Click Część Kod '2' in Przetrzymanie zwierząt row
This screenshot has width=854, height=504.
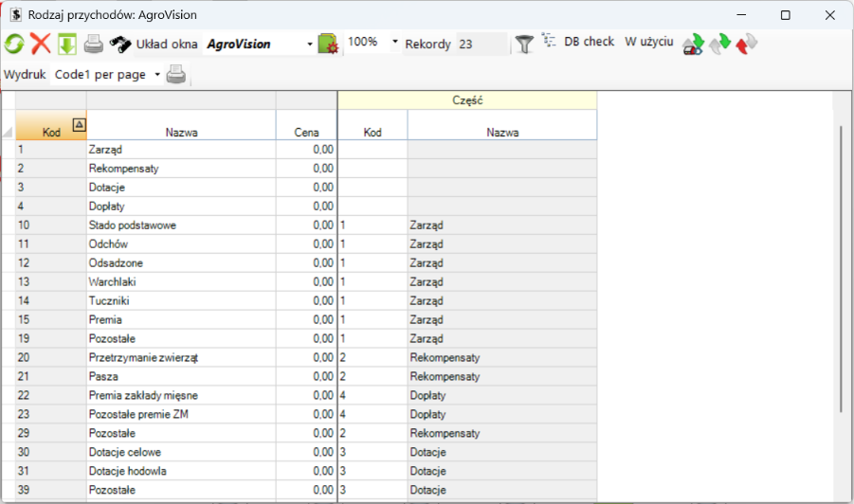point(372,357)
